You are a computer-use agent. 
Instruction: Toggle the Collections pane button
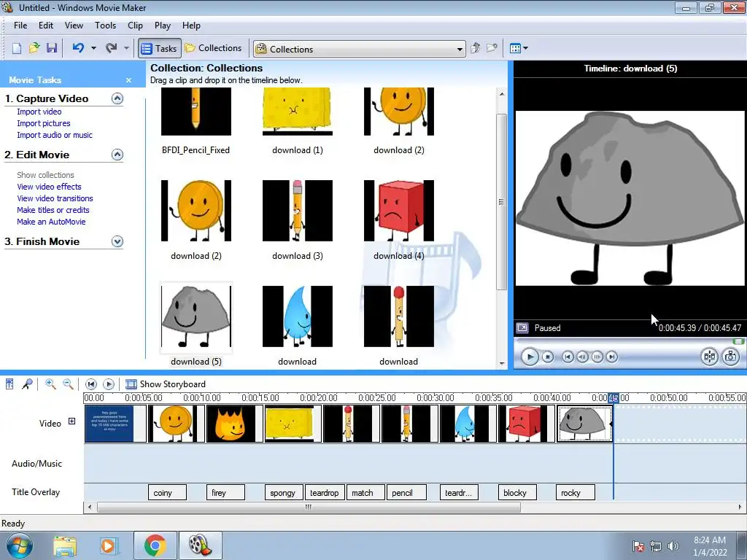click(214, 48)
